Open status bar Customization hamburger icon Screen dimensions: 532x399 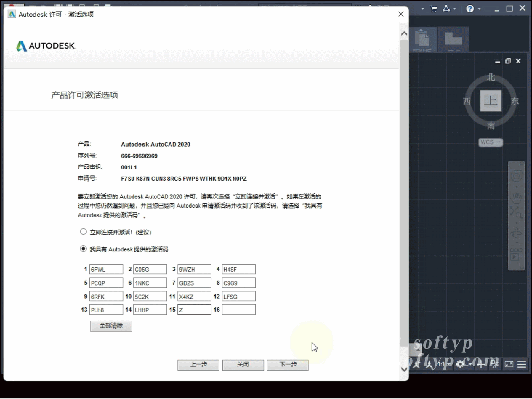522,365
